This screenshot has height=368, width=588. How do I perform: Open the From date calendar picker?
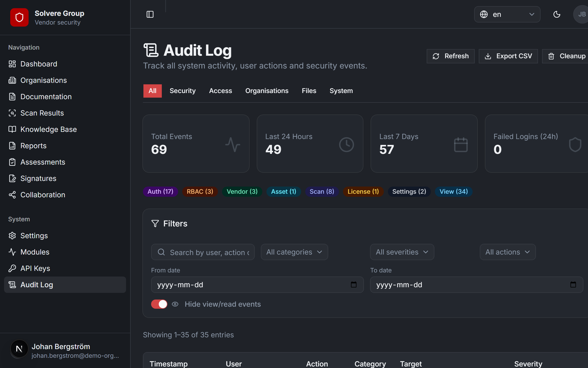(353, 285)
